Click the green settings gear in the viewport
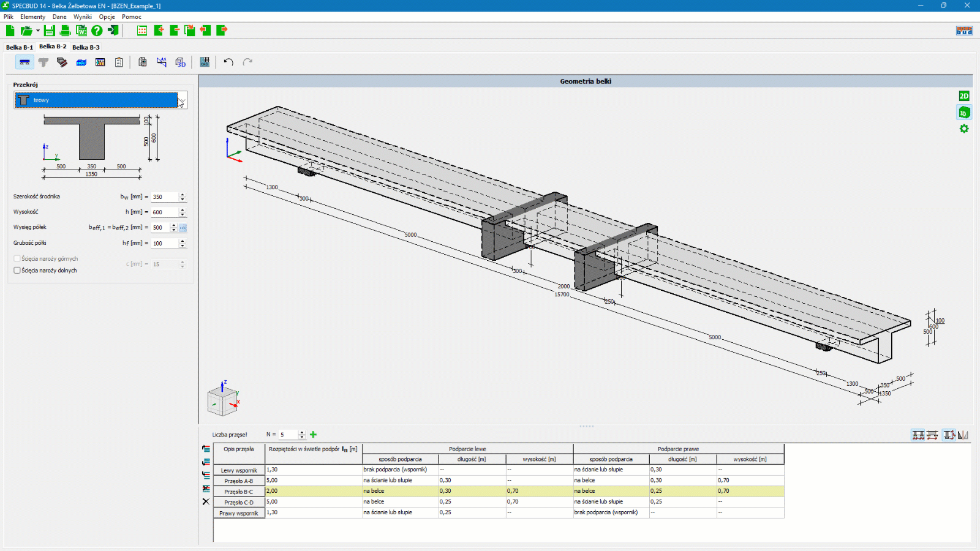This screenshot has width=980, height=551. (964, 129)
